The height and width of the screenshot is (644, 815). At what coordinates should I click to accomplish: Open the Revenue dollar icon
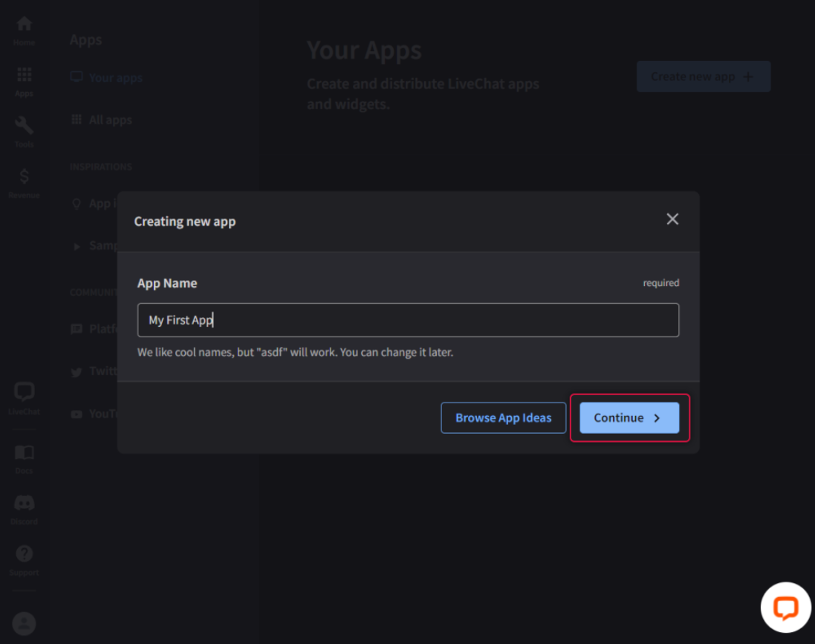[24, 180]
